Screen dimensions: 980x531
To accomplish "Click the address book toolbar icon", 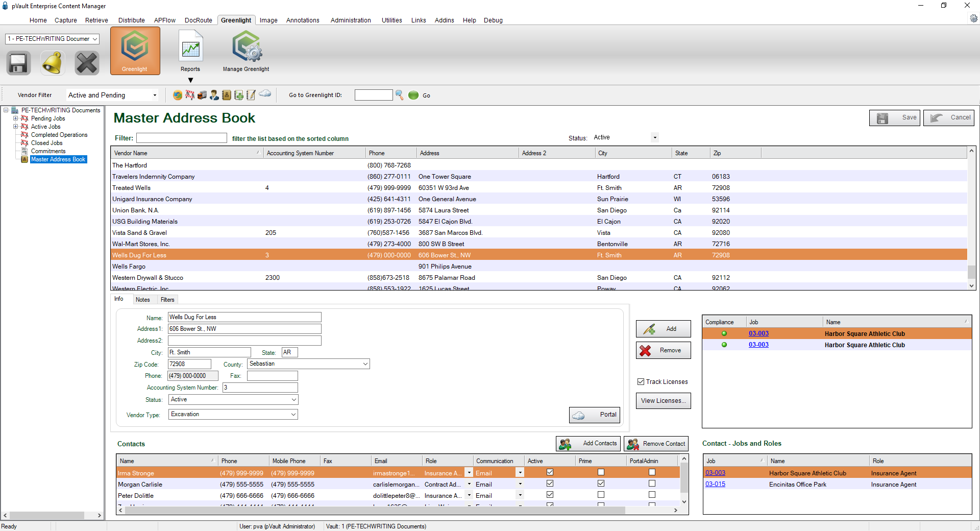I will pos(227,95).
